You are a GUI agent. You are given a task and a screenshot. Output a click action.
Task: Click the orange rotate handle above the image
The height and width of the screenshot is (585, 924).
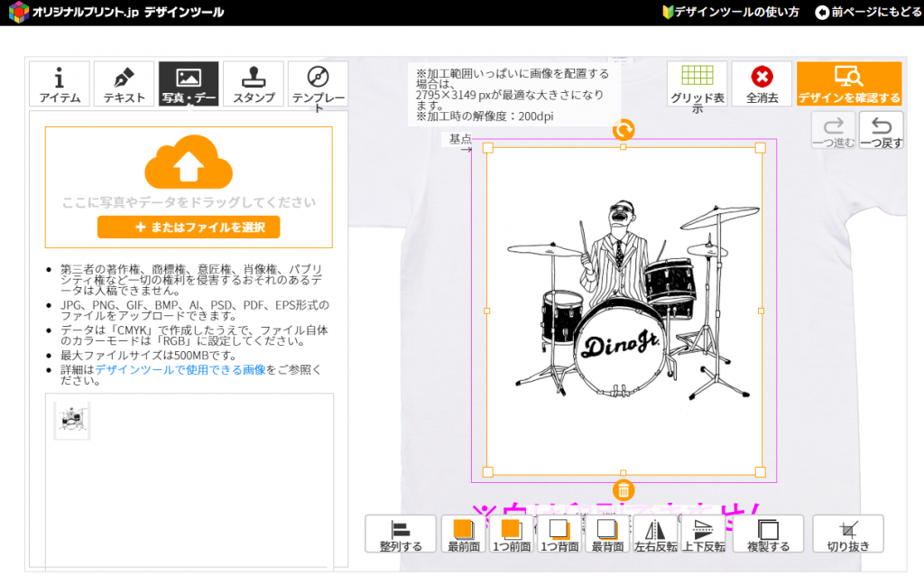coord(624,130)
